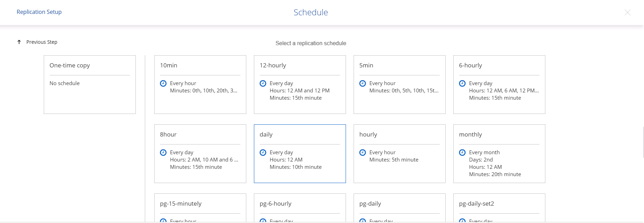Pick the 12-hourly schedule title
Screen dimensions: 644x223
[x=273, y=65]
